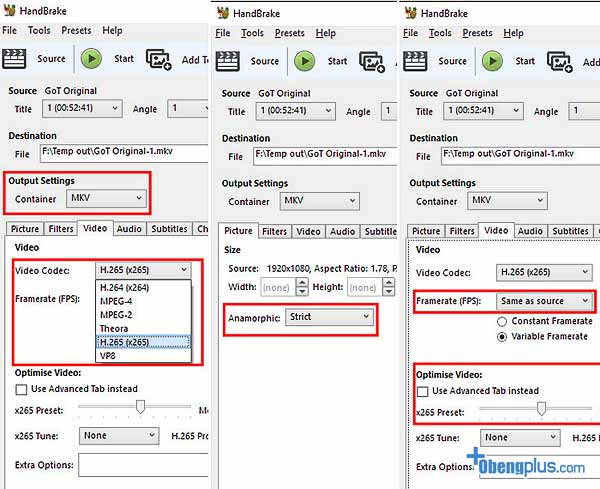The image size is (600, 489).
Task: Click green Start play icon in right window
Action: (x=492, y=61)
